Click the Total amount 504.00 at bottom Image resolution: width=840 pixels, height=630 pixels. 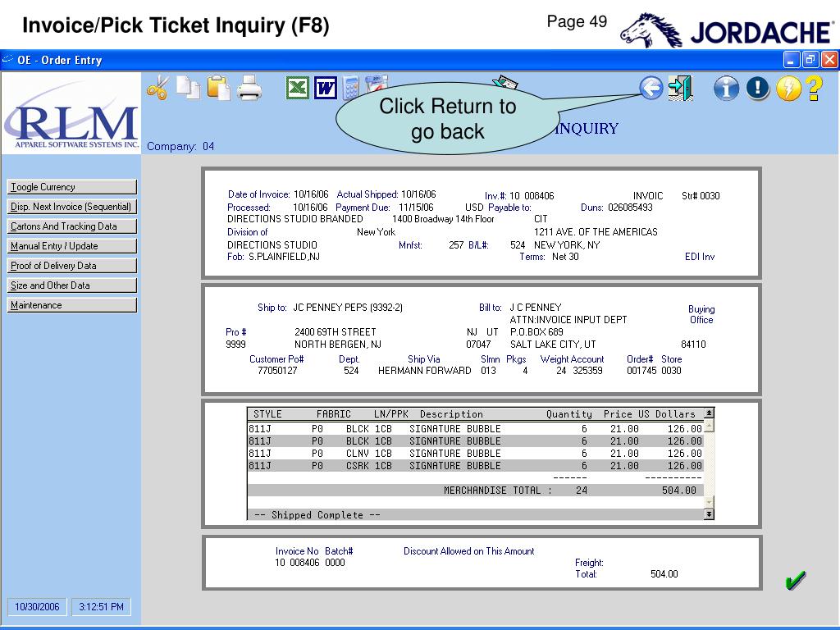tap(664, 574)
